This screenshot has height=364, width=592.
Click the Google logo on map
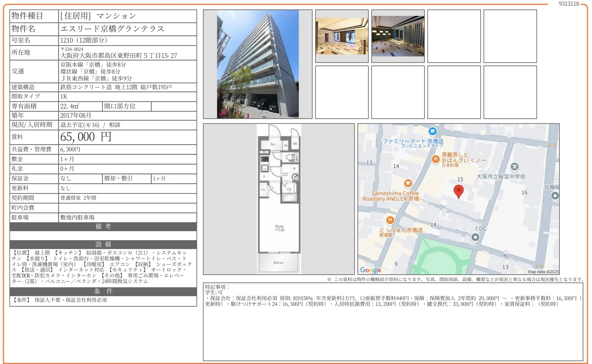pos(370,270)
